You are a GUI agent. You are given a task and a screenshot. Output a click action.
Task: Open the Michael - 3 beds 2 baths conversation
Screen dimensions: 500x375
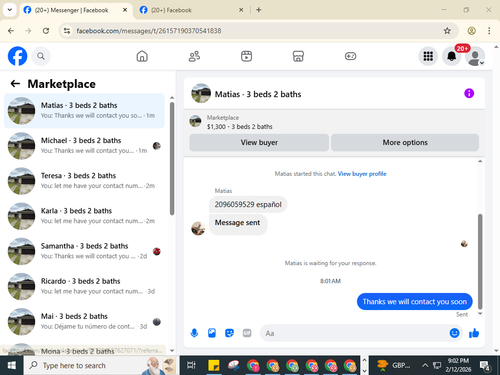tap(84, 146)
